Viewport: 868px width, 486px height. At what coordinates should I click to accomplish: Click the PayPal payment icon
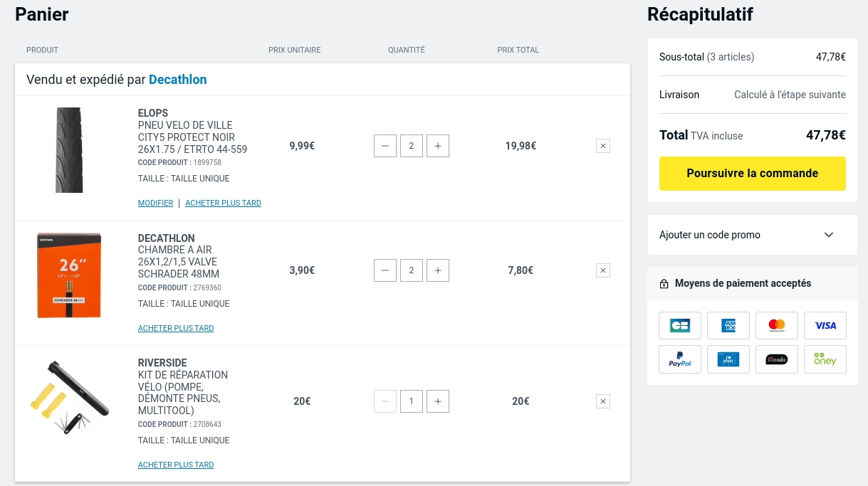[679, 359]
